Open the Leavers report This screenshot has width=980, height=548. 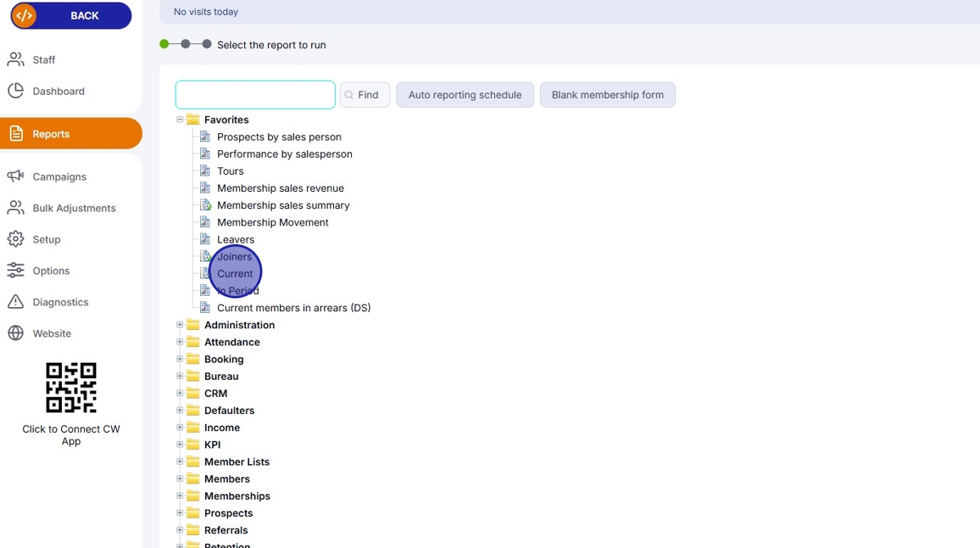click(x=236, y=240)
